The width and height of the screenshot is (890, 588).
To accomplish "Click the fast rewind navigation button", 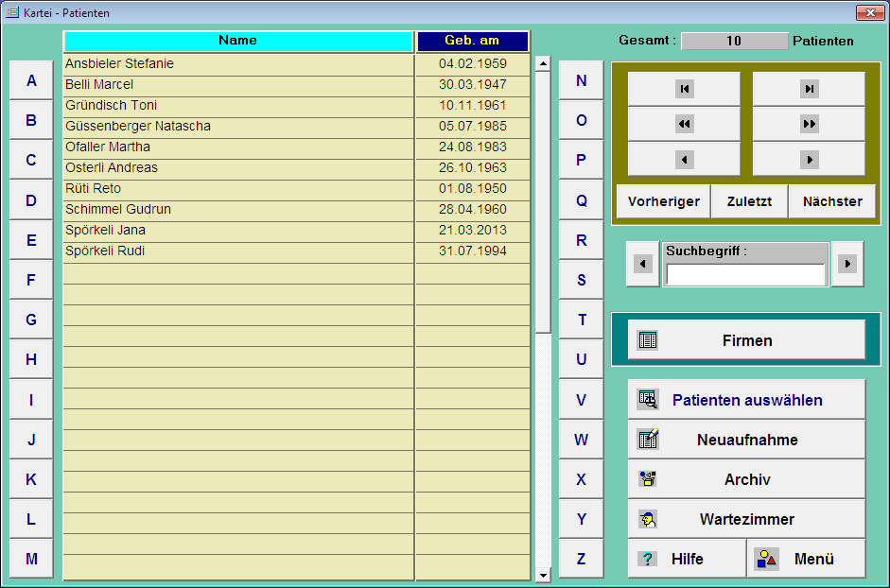I will click(684, 124).
